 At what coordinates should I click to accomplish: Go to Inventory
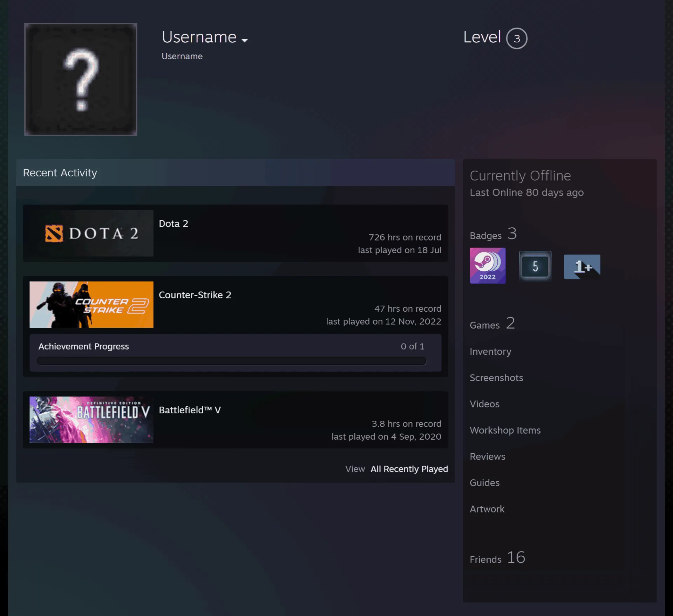(490, 351)
